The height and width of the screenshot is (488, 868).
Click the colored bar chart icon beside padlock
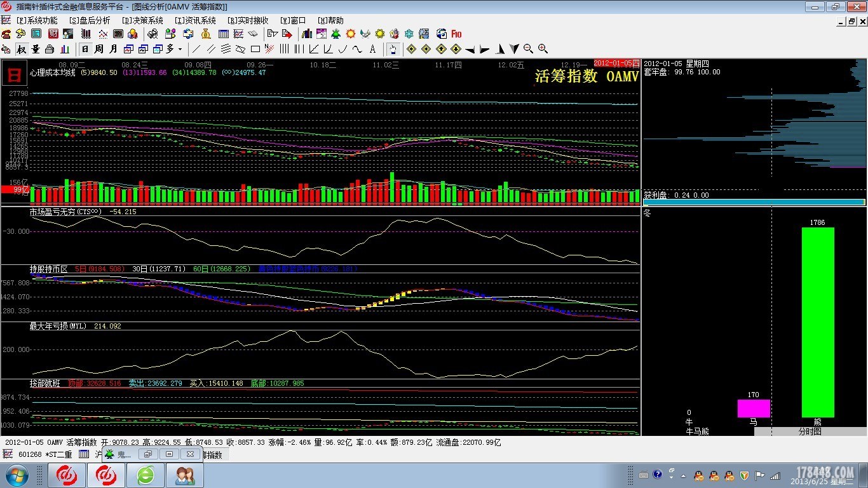[x=65, y=49]
